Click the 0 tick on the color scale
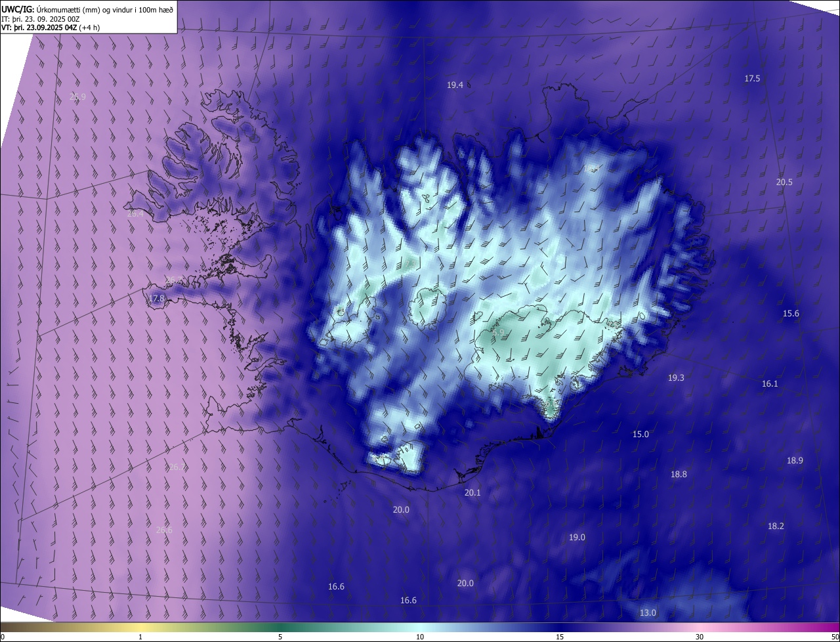 click(2, 637)
